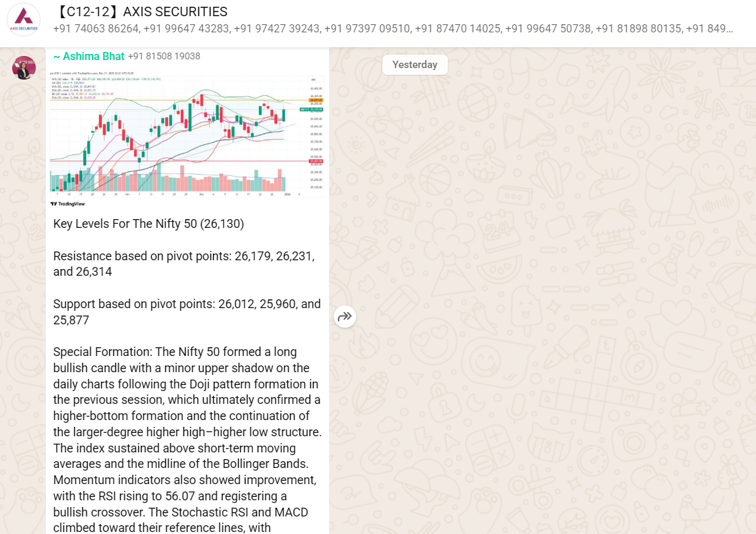The height and width of the screenshot is (534, 756).
Task: Click the 'Key Levels For The Nifty 50' line
Action: 148,224
